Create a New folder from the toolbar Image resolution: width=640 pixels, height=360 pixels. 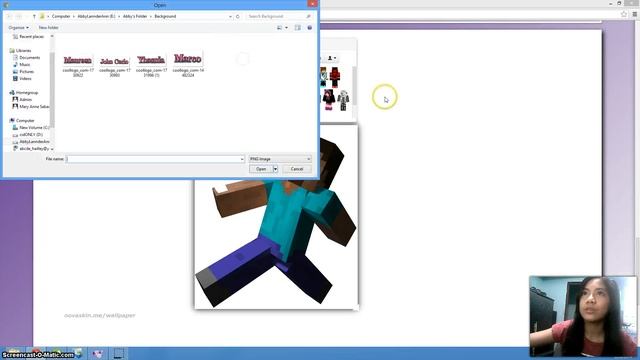pyautogui.click(x=49, y=27)
